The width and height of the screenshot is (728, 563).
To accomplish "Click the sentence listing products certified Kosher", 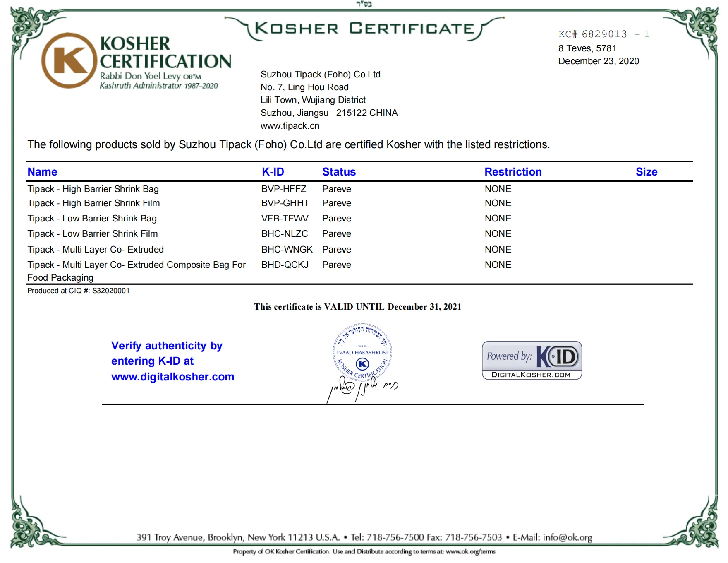I will click(289, 145).
